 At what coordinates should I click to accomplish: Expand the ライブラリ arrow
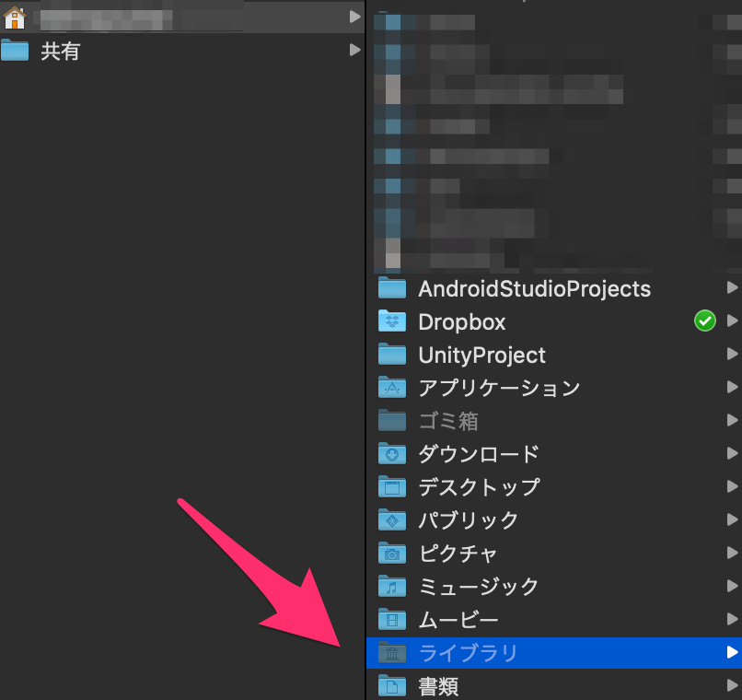732,652
